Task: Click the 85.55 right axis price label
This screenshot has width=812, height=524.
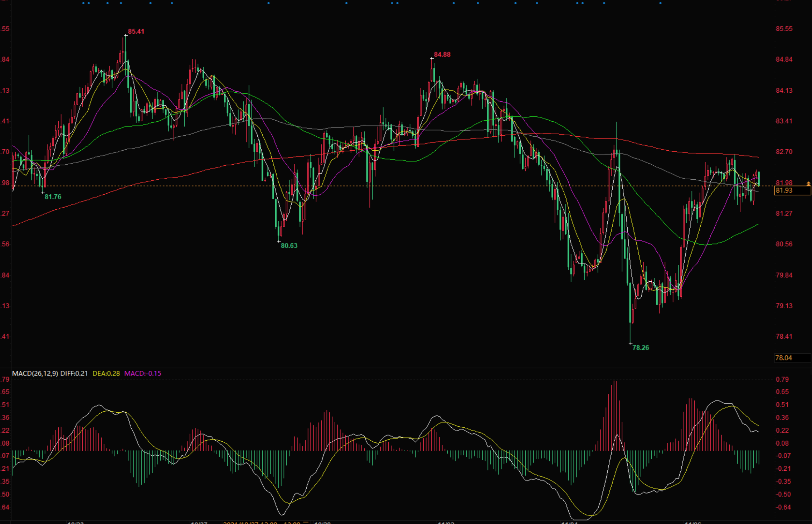Action: [x=784, y=29]
